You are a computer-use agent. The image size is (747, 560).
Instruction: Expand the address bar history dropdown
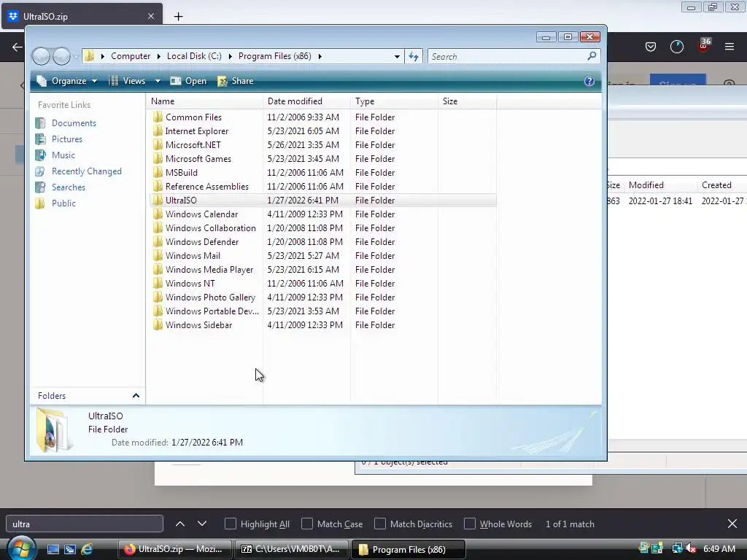click(397, 56)
